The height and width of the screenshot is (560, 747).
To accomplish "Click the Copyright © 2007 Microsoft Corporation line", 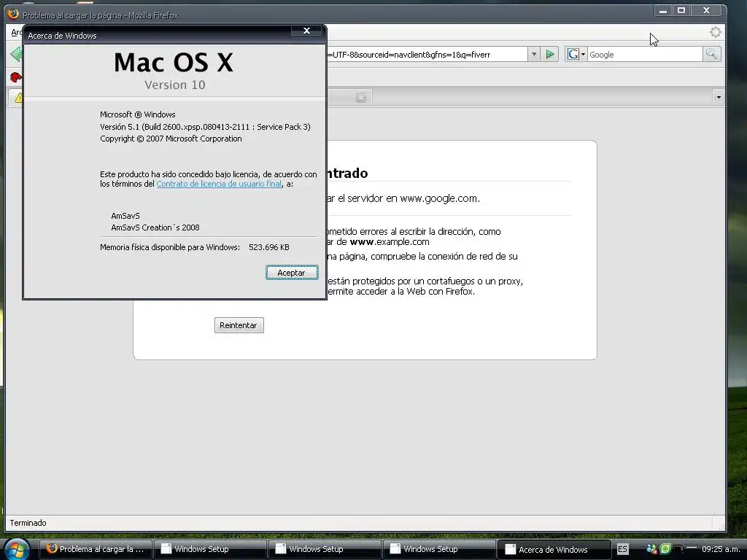I will pyautogui.click(x=171, y=139).
